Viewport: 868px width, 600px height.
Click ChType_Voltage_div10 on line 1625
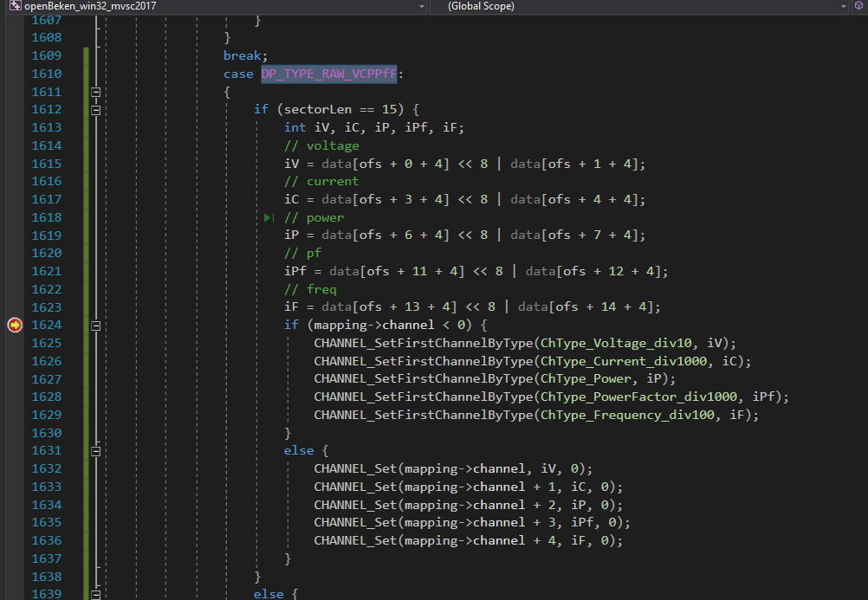coord(616,343)
